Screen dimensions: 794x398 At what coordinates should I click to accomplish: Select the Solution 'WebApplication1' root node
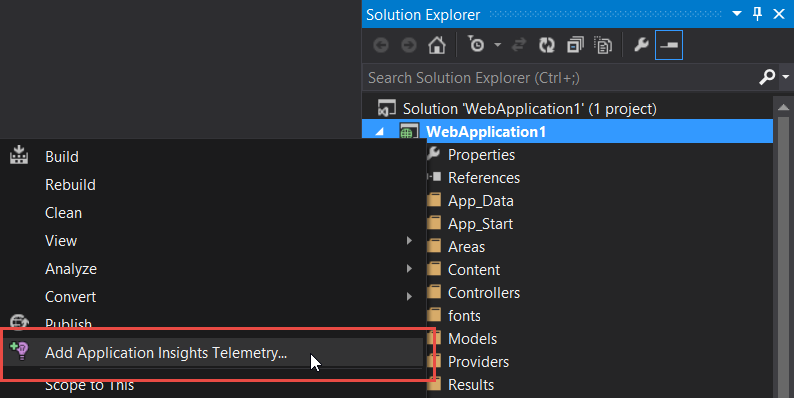(530, 108)
